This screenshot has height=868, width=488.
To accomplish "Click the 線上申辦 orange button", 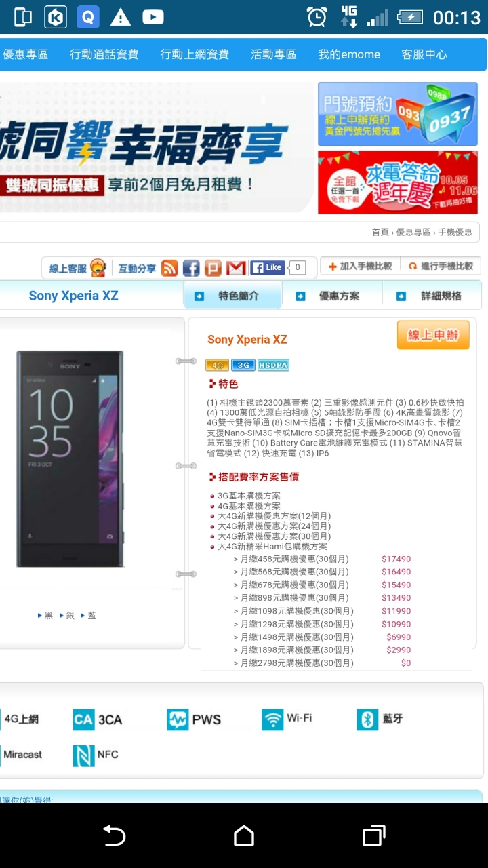I will pos(433,336).
